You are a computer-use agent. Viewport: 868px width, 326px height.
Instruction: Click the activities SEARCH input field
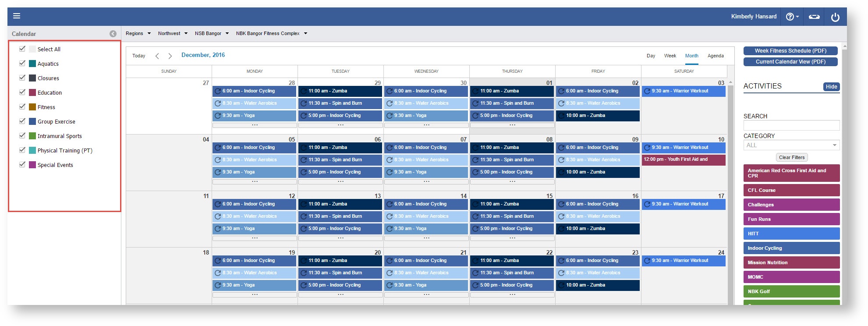point(791,125)
